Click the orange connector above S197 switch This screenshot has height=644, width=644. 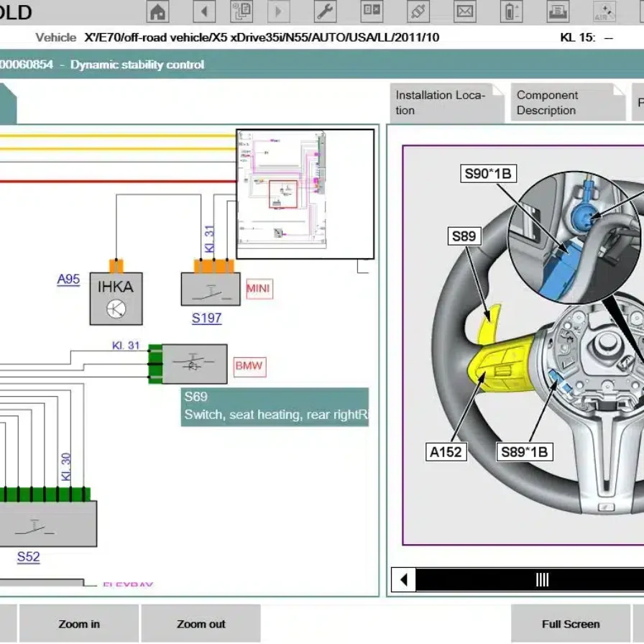pyautogui.click(x=213, y=266)
